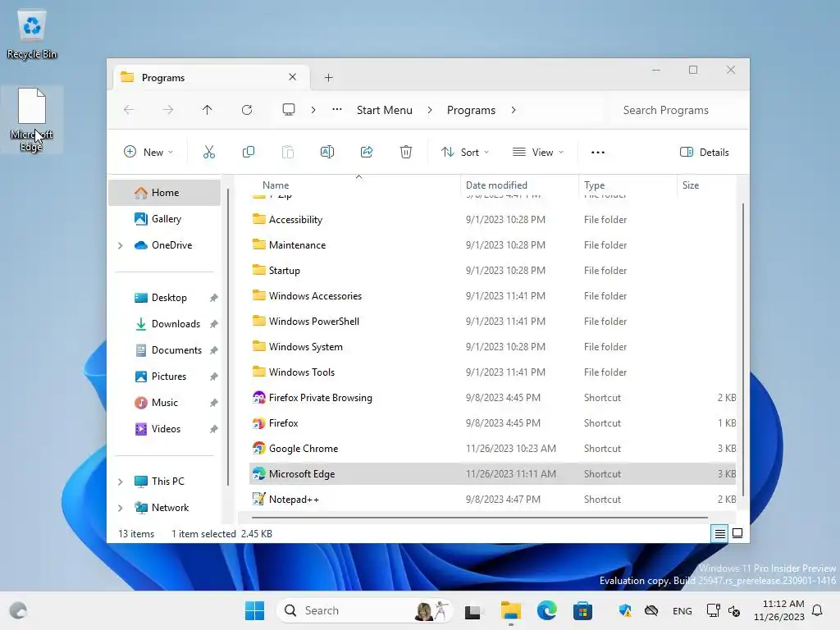Select Windows Accessories folder
This screenshot has height=630, width=840.
[492, 295]
